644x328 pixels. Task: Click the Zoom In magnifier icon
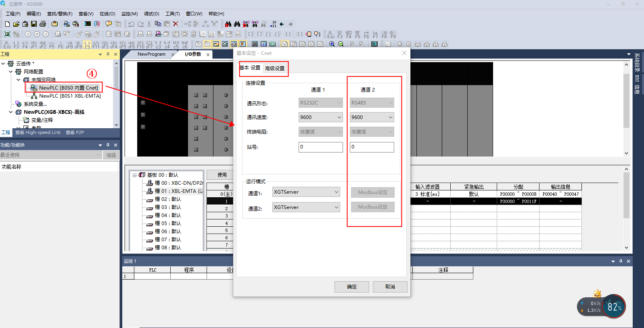coord(332,44)
